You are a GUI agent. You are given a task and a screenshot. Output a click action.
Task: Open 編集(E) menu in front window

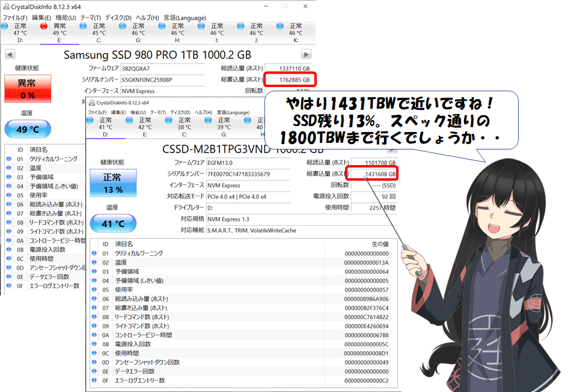[118, 113]
